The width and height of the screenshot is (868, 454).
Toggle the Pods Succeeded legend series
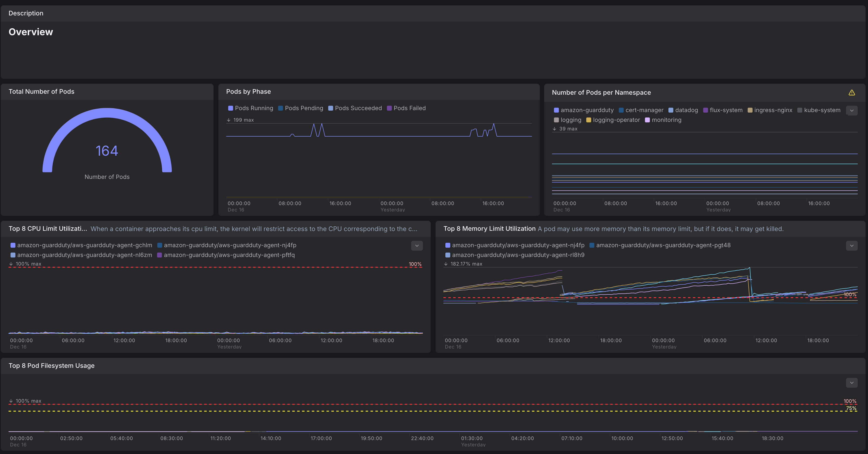coord(358,108)
